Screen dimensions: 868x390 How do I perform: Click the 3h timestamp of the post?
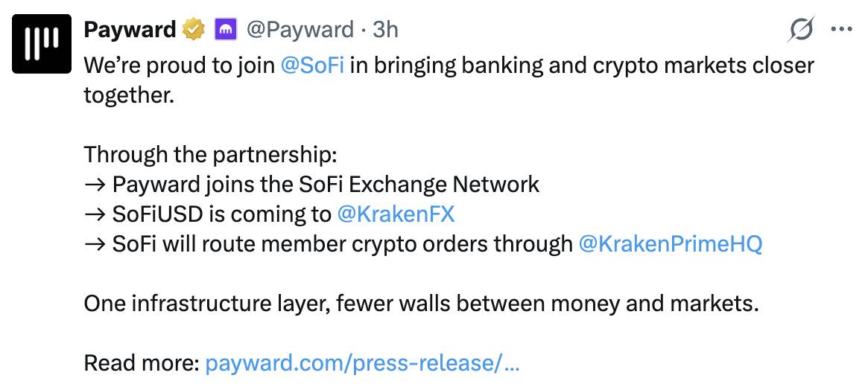pos(385,30)
